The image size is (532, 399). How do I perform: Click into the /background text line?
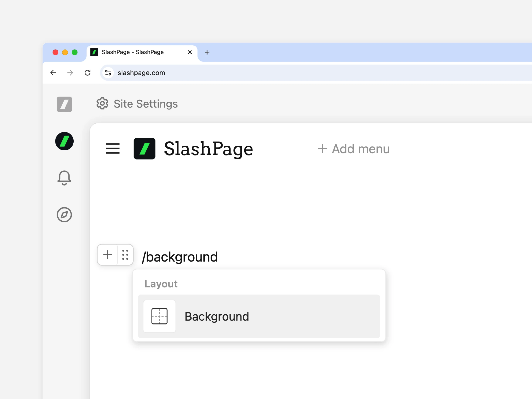(180, 257)
